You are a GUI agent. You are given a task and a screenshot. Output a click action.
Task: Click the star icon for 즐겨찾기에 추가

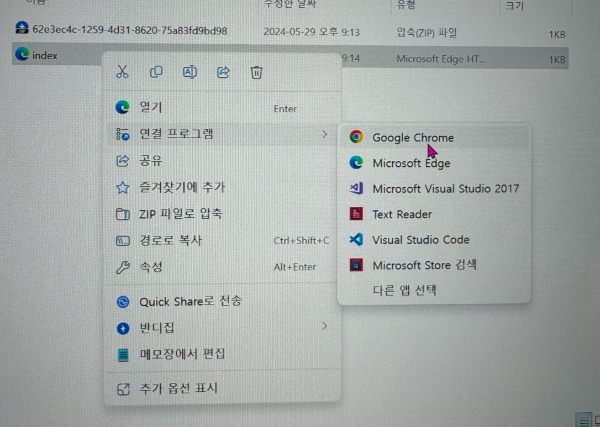point(122,187)
